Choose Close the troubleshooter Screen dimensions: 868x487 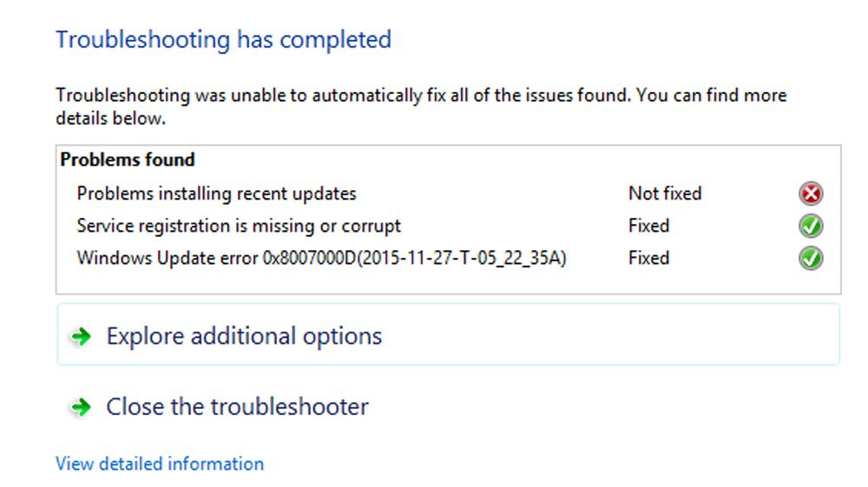[237, 407]
